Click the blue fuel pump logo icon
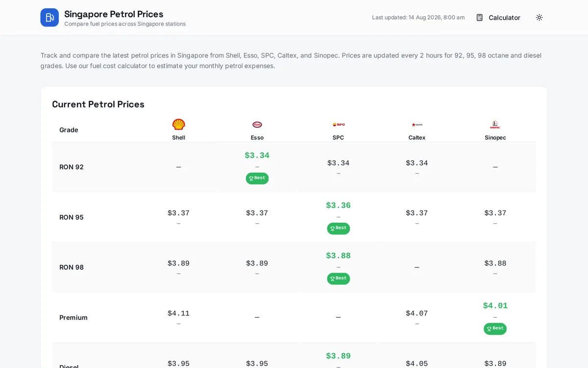Screen dimensions: 588x368 [x=49, y=18]
